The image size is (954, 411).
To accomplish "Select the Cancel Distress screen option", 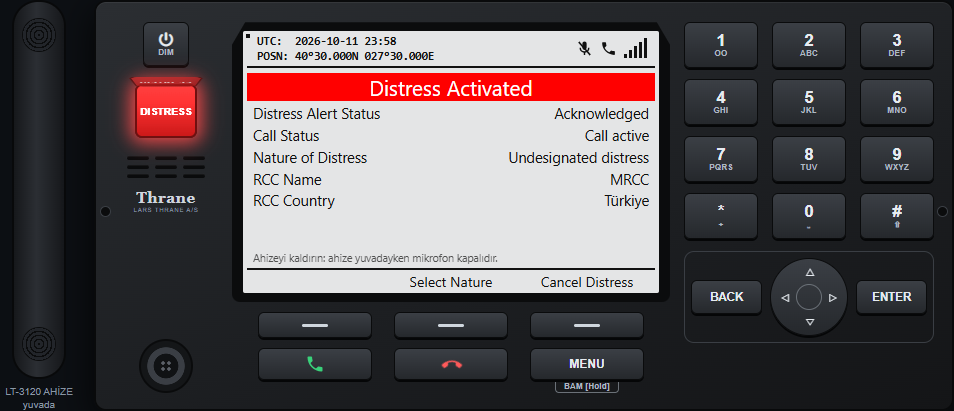I will pos(587,282).
